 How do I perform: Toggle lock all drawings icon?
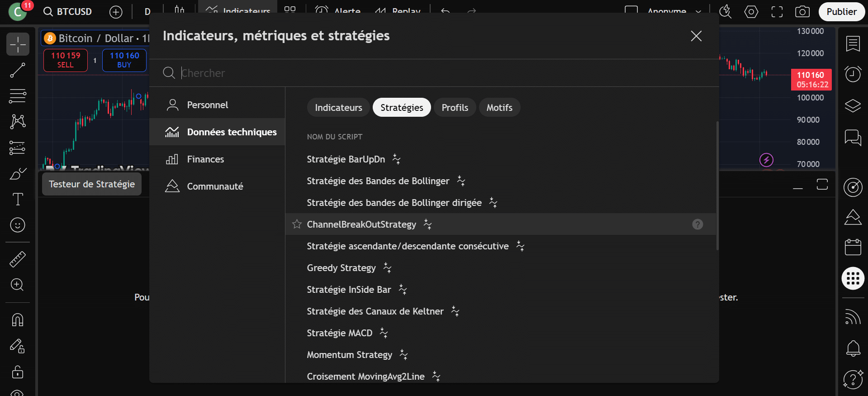(x=18, y=372)
